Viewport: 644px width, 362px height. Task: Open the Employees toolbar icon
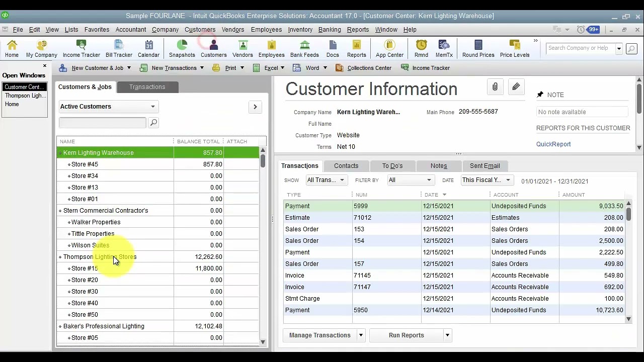(x=272, y=49)
